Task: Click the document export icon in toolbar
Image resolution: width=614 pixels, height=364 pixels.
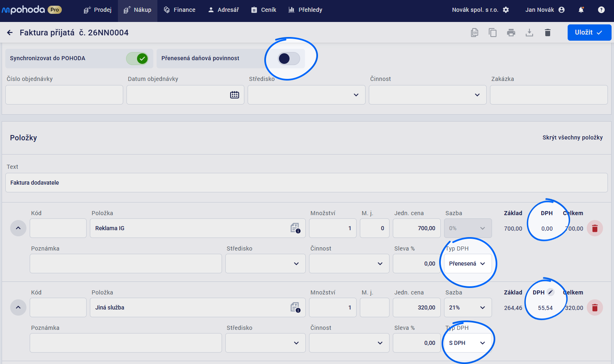Action: point(475,33)
